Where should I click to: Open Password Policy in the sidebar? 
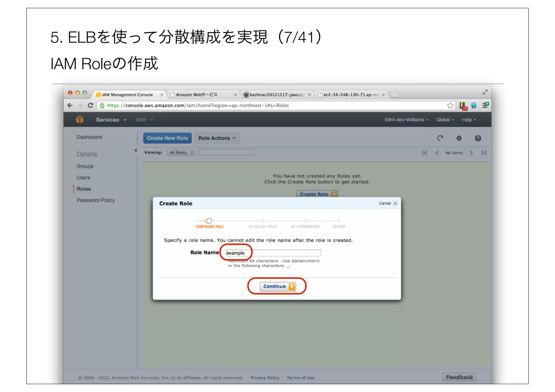(x=96, y=200)
